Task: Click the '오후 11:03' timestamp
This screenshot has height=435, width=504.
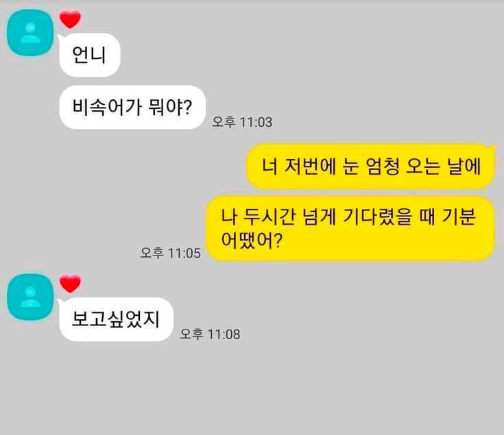Action: pos(242,122)
